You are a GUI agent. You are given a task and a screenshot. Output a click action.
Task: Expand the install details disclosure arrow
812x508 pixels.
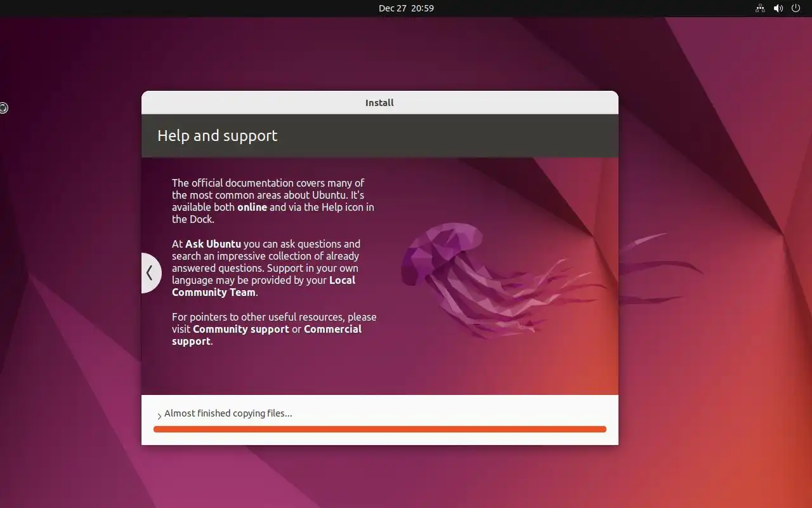click(159, 416)
